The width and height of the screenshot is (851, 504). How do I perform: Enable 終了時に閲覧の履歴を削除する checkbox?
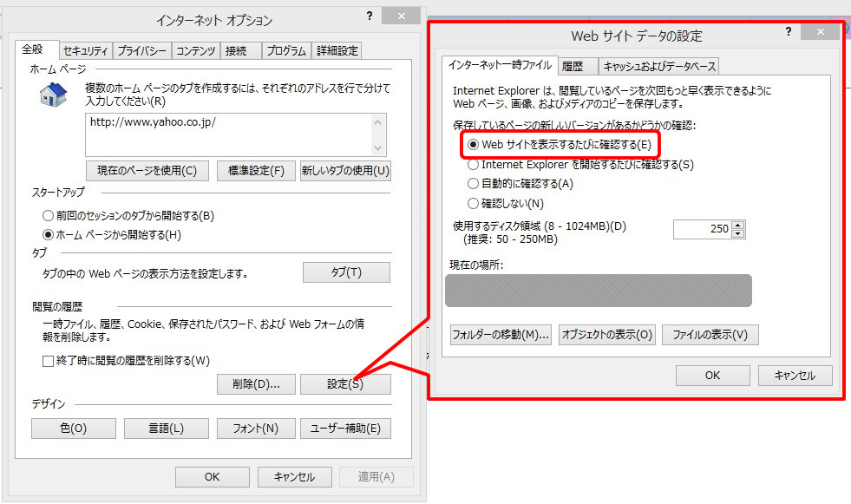(x=49, y=361)
